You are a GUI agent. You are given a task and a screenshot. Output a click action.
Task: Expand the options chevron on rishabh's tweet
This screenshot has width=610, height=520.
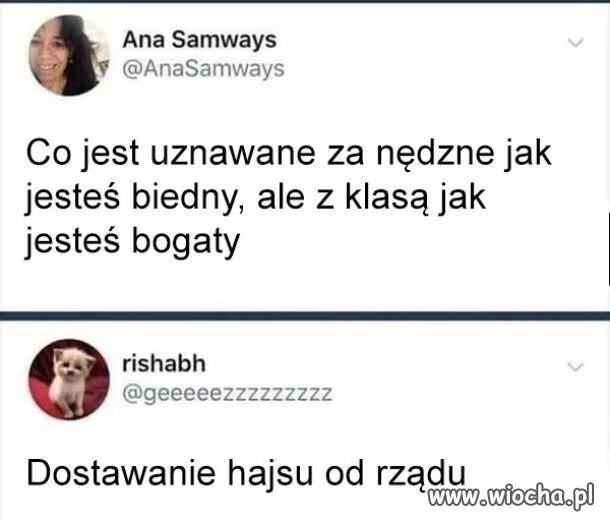pos(575,366)
